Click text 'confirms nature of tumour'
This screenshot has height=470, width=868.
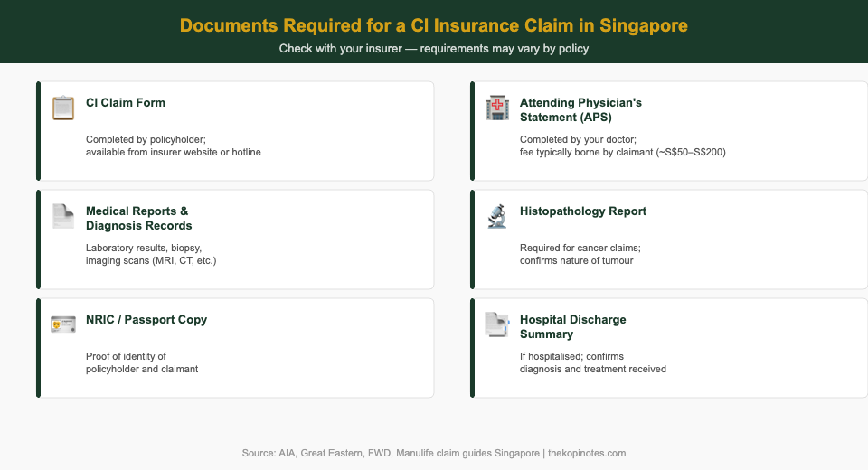[576, 260]
